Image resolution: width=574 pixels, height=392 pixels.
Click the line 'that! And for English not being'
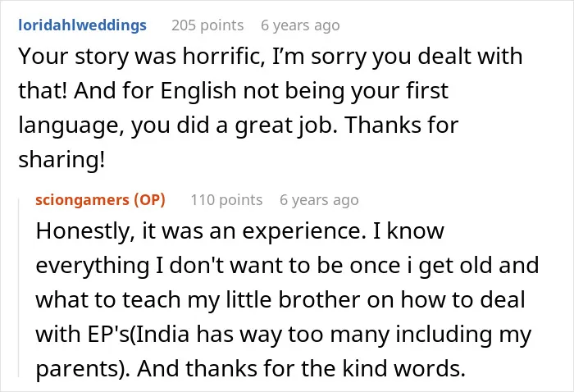tap(233, 90)
